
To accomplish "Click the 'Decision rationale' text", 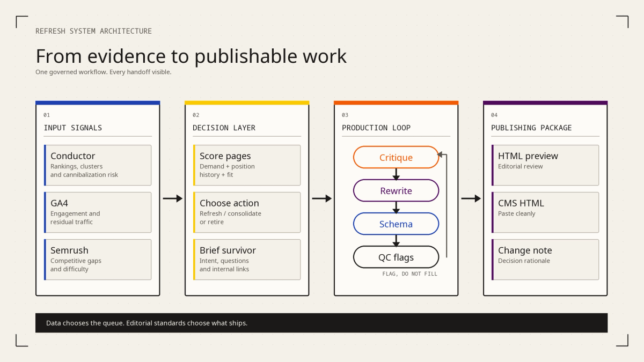I will tap(524, 261).
